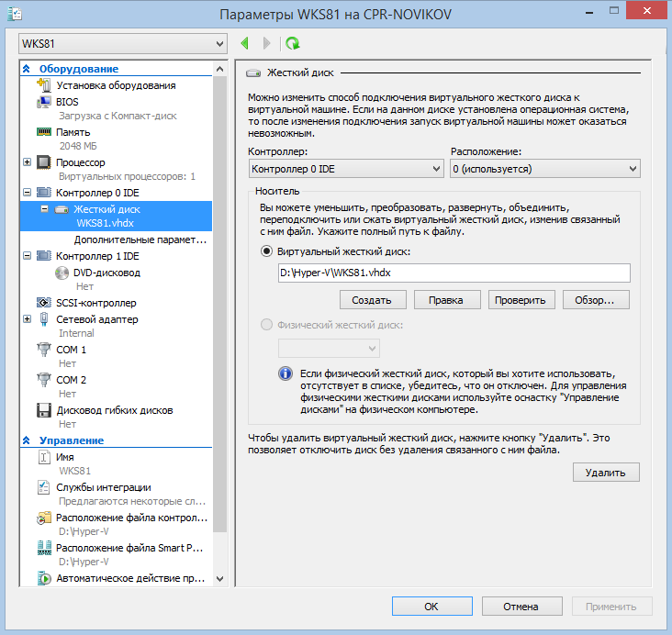The height and width of the screenshot is (635, 672).
Task: Open the WKS81 virtual machine selector
Action: [122, 44]
